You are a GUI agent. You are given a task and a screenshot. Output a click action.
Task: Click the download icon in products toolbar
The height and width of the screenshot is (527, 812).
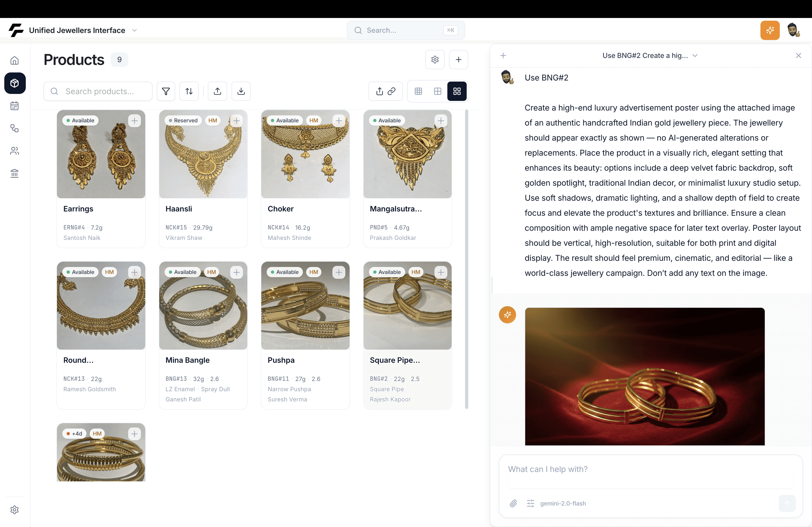click(x=241, y=91)
